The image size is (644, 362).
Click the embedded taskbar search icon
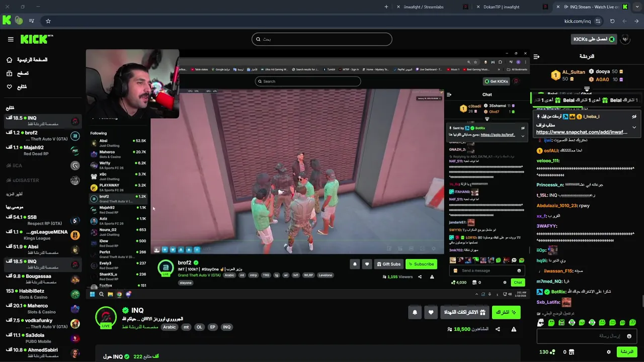tap(101, 294)
